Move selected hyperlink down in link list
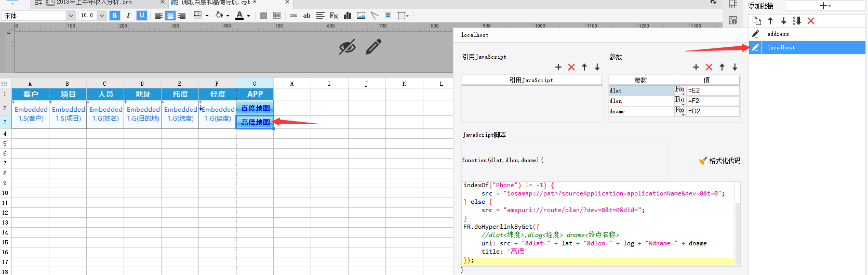 pos(784,21)
